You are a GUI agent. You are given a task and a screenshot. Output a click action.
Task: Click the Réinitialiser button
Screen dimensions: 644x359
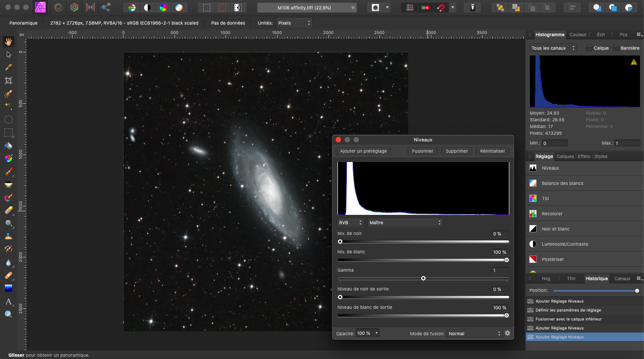click(492, 151)
